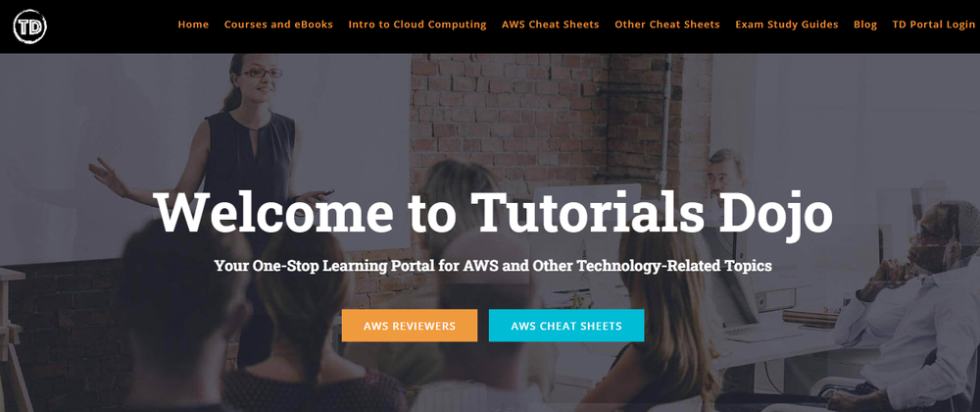The width and height of the screenshot is (980, 412).
Task: Open TD Portal Login
Action: [933, 25]
